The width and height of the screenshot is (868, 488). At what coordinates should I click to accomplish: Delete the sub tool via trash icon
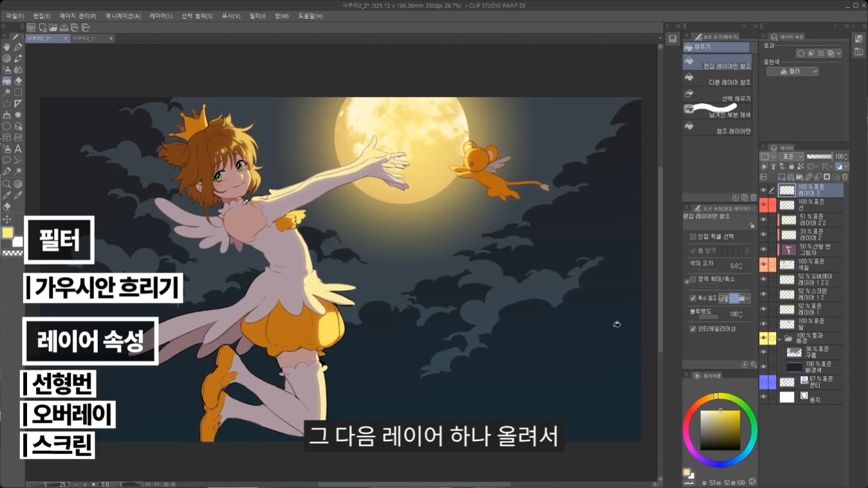[x=753, y=198]
